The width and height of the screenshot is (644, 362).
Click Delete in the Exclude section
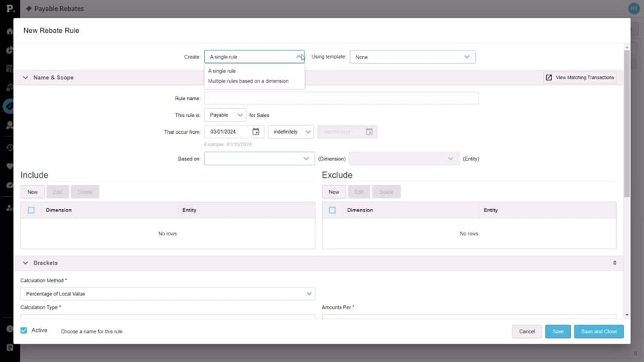[386, 192]
